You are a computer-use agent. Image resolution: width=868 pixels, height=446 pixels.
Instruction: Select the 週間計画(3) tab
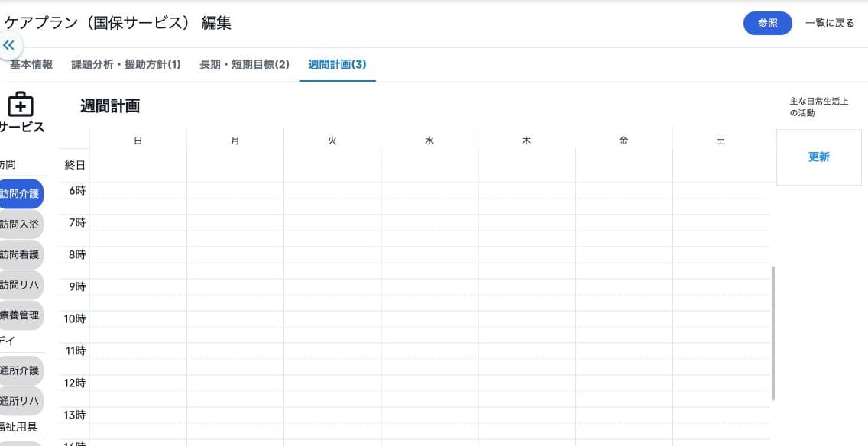tap(337, 64)
